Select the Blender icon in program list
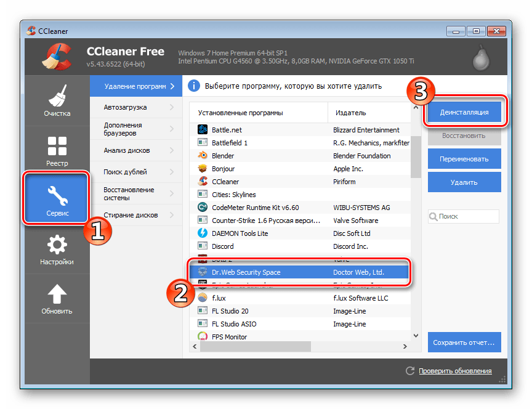This screenshot has height=409, width=532. [203, 156]
